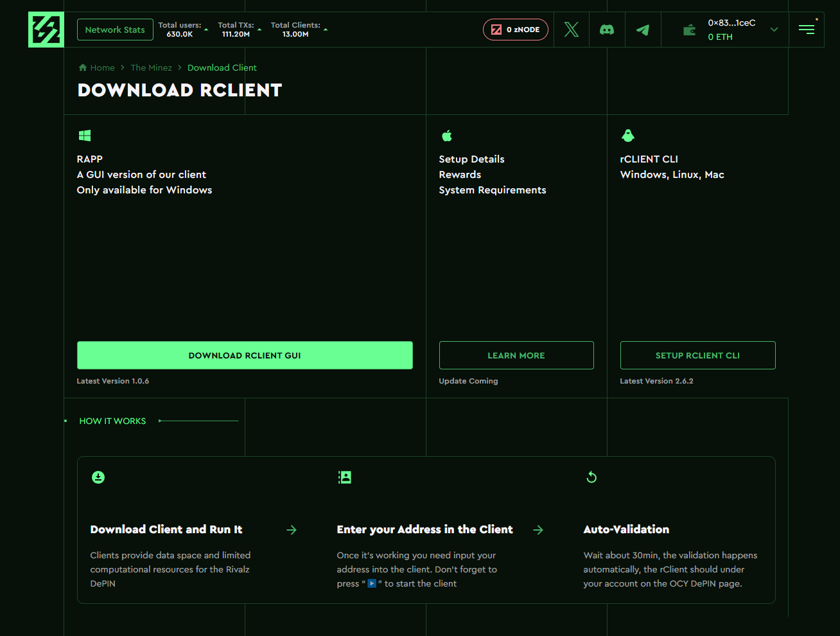Click Total TXs 111.20M value
Screen dimensions: 840x636
236,34
